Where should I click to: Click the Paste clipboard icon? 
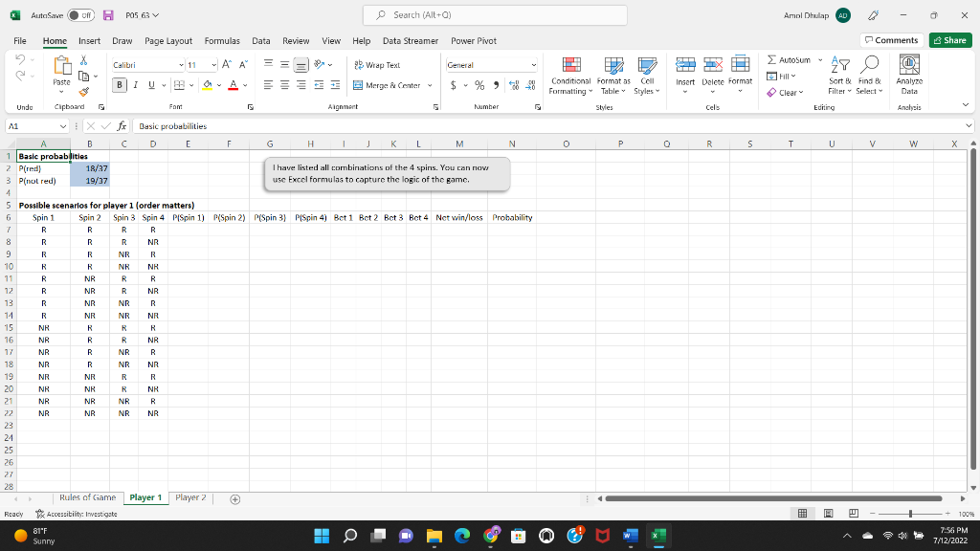62,66
